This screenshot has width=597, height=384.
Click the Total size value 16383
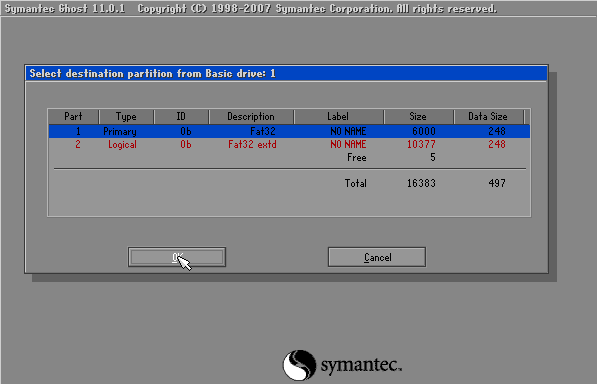tap(421, 183)
